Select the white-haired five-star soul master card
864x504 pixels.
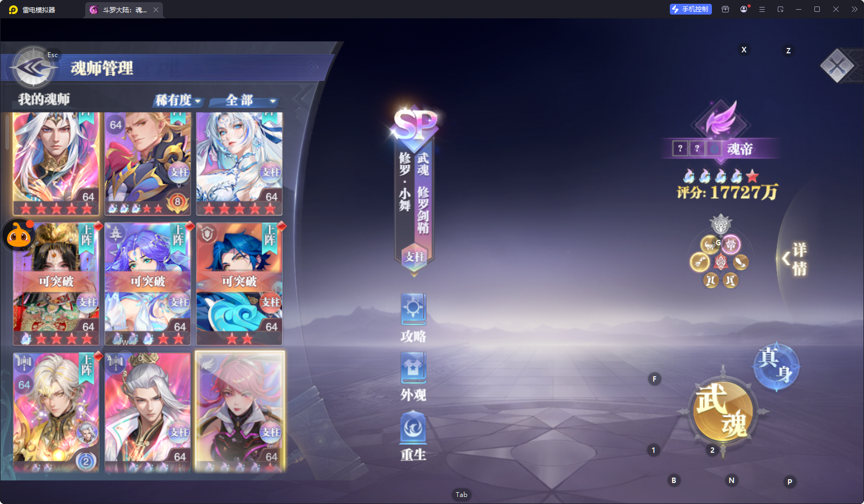click(56, 164)
